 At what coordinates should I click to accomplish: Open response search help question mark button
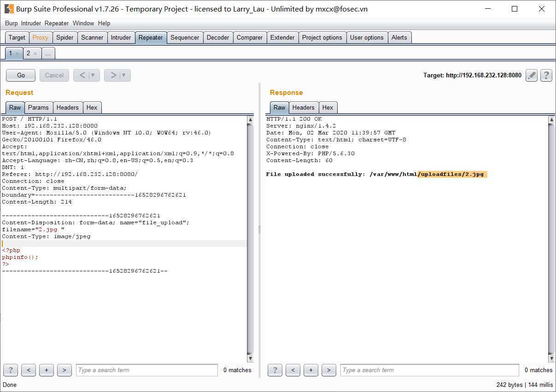pyautogui.click(x=275, y=370)
